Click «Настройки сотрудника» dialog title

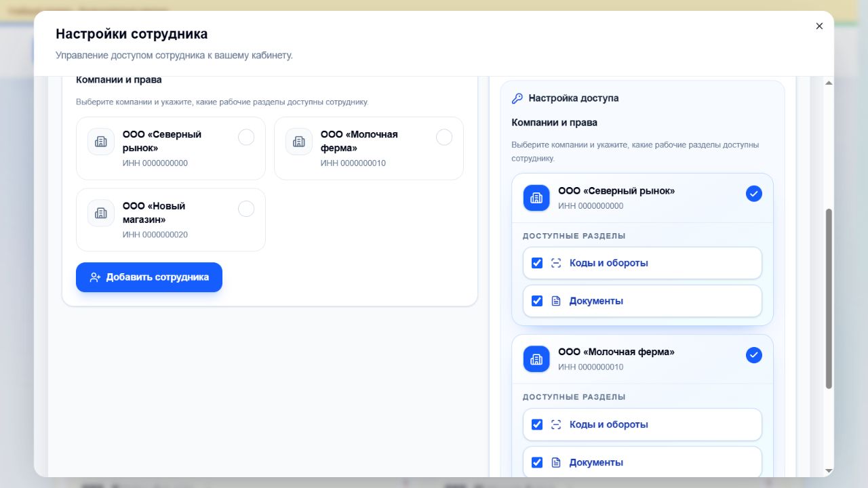coord(132,34)
